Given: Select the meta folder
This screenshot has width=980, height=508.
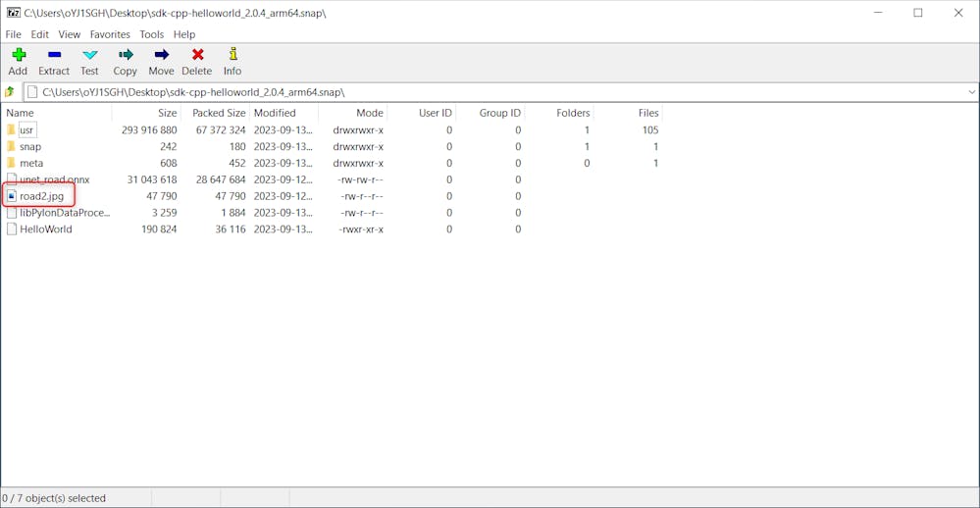Looking at the screenshot, I should pos(31,164).
